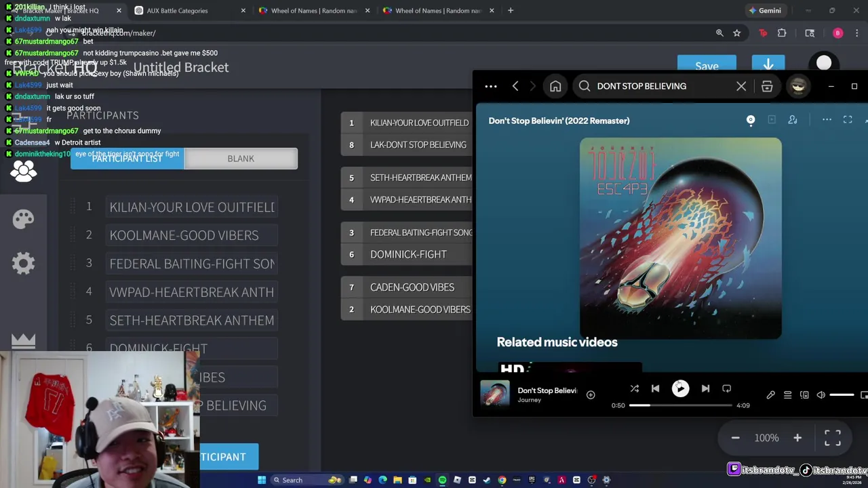Open File Explorer from the taskbar
The height and width of the screenshot is (488, 868).
coord(397,480)
